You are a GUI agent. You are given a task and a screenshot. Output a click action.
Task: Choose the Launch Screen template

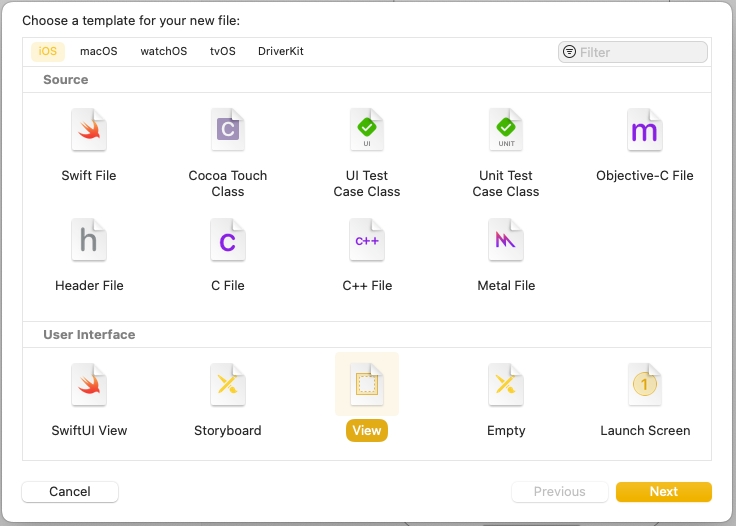644,387
